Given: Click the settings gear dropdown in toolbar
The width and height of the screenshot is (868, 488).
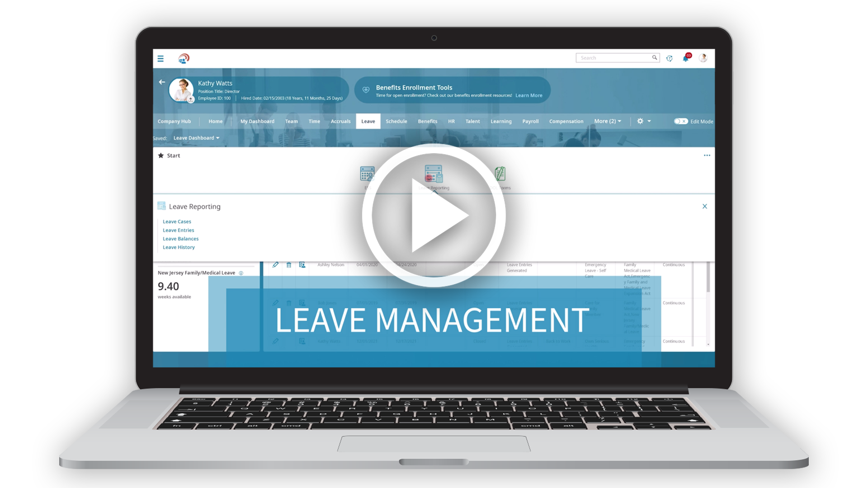Looking at the screenshot, I should click(x=644, y=121).
